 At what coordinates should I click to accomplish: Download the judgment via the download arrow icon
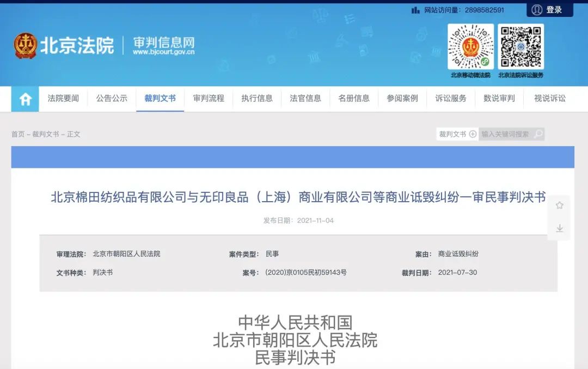[x=559, y=228]
